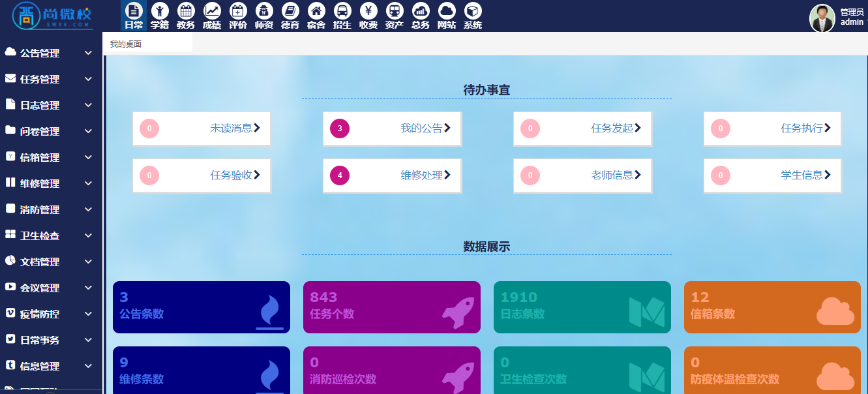Open the 任务发起 pending item
868x394 pixels.
[582, 129]
